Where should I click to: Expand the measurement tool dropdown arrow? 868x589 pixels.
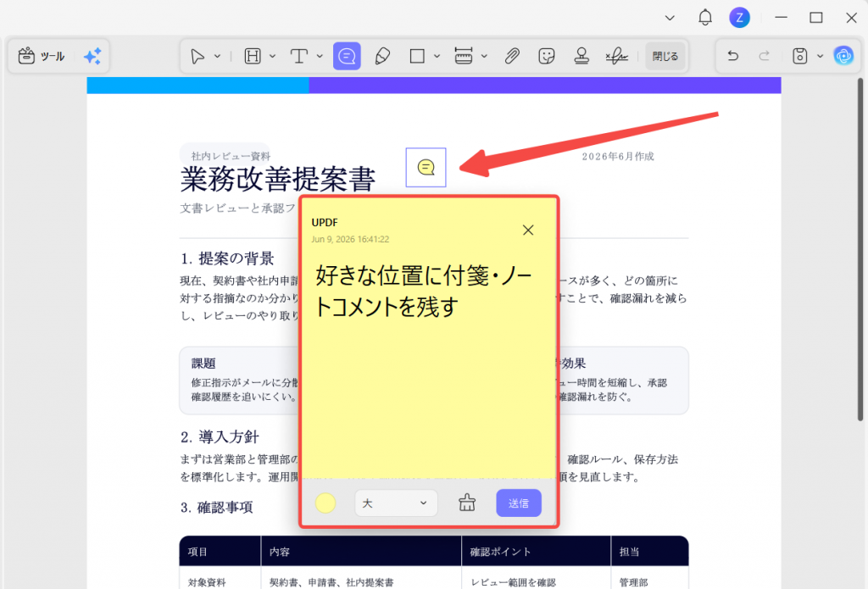click(x=484, y=57)
